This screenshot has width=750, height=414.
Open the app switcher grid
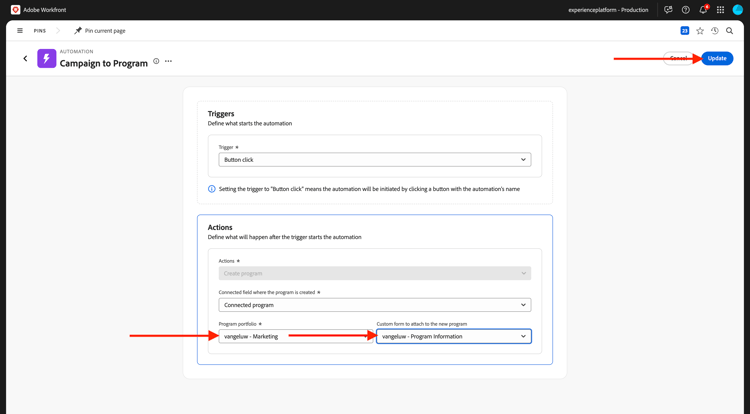point(720,10)
